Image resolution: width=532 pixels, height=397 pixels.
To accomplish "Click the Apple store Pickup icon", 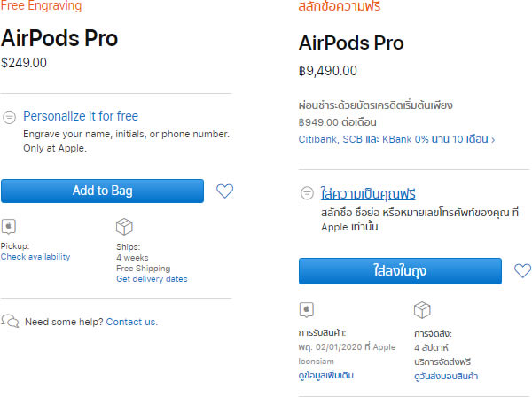I will coord(9,226).
